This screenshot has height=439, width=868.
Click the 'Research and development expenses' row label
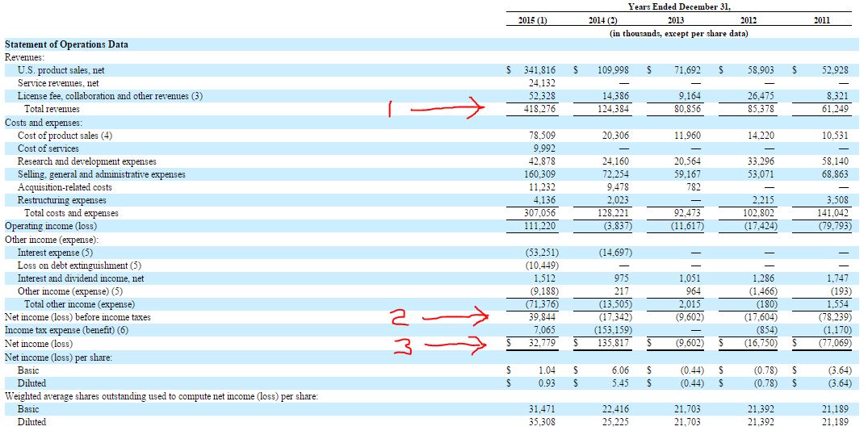pos(87,161)
